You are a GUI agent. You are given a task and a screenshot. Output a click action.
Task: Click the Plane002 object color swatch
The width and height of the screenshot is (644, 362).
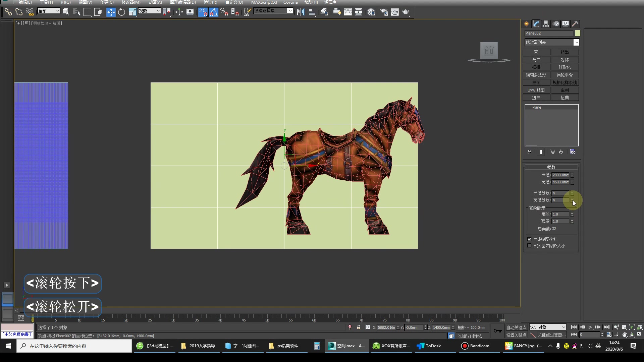[x=578, y=33]
